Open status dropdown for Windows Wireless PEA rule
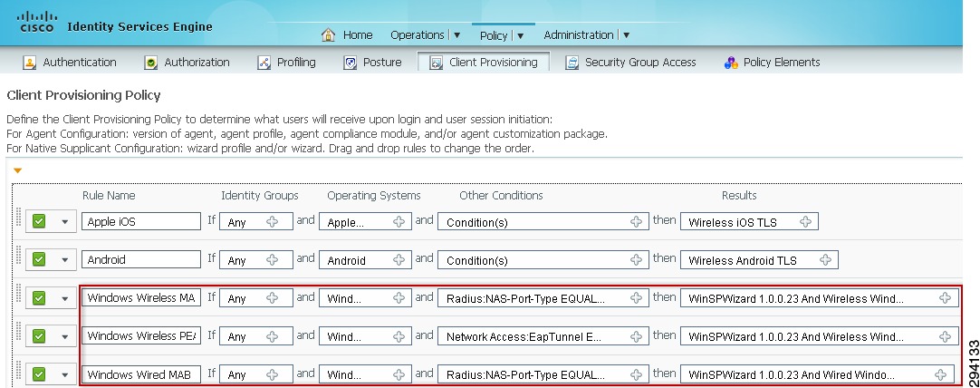 (64, 337)
